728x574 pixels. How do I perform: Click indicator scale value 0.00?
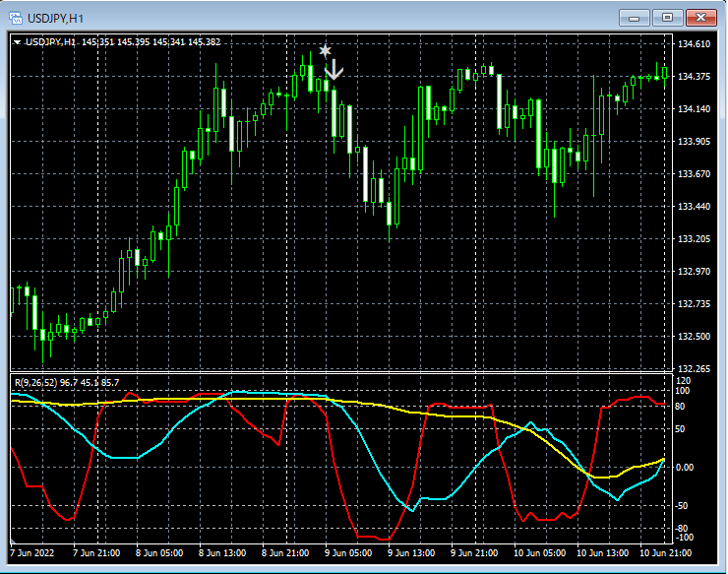coord(685,468)
